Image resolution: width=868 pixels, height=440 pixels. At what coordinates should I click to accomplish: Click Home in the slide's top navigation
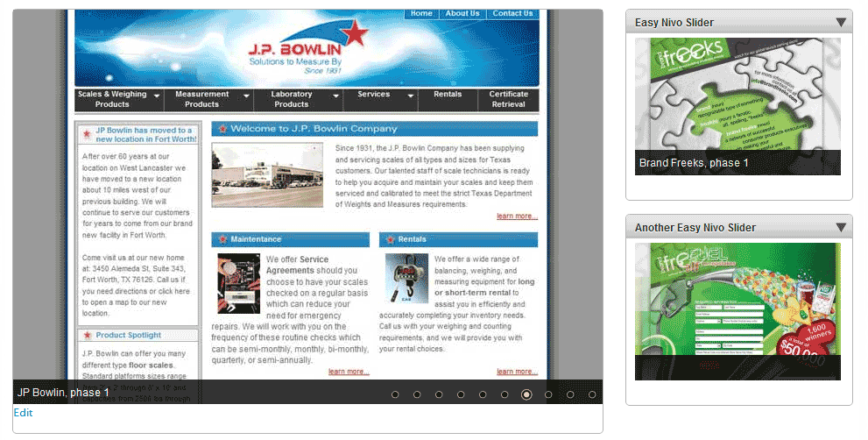pos(421,13)
